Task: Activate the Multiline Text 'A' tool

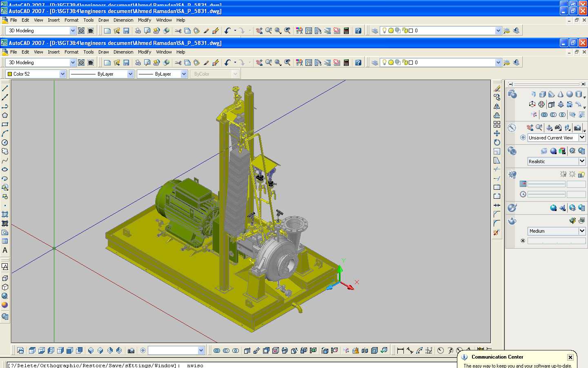Action: coord(5,250)
